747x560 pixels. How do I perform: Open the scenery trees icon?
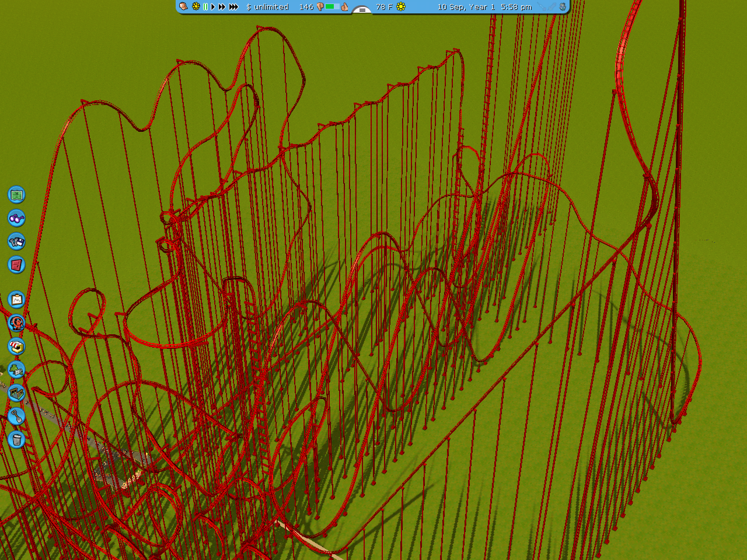coord(16,369)
